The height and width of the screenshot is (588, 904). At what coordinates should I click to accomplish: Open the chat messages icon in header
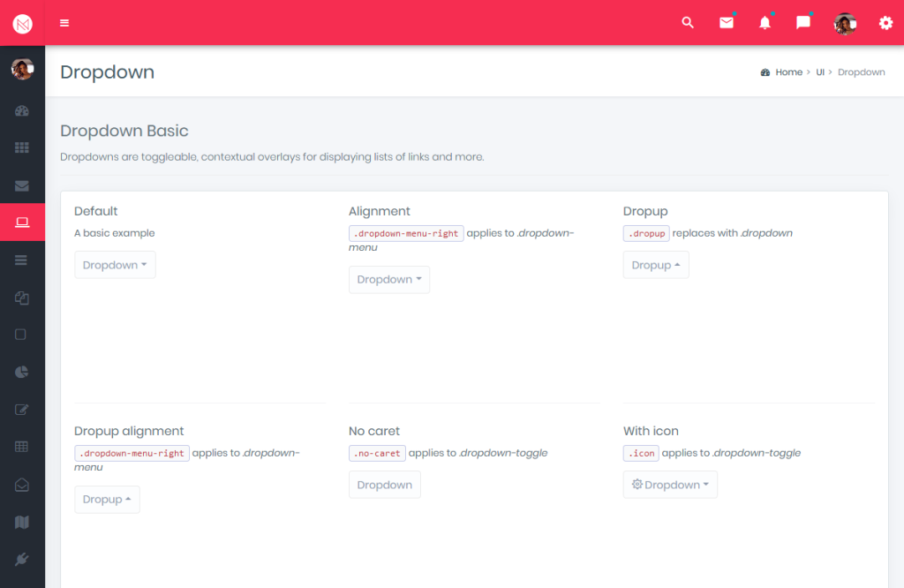[x=803, y=22]
